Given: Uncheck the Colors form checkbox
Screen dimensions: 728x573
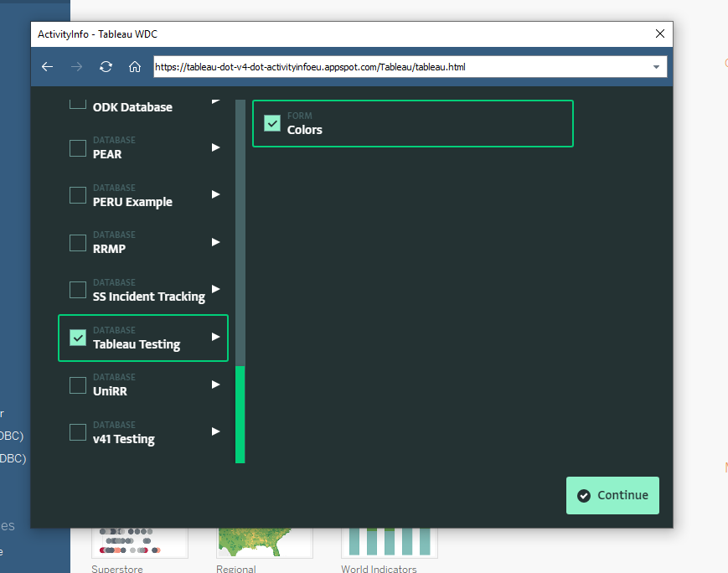Looking at the screenshot, I should (x=272, y=123).
